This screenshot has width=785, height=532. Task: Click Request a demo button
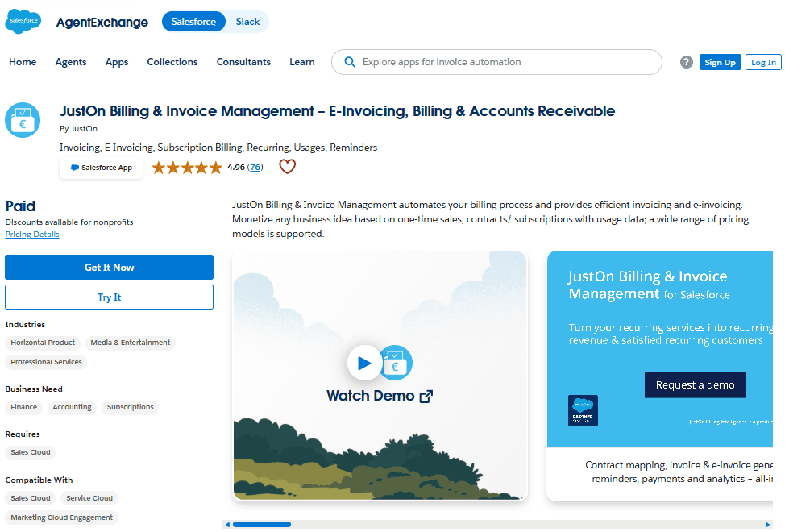(695, 384)
